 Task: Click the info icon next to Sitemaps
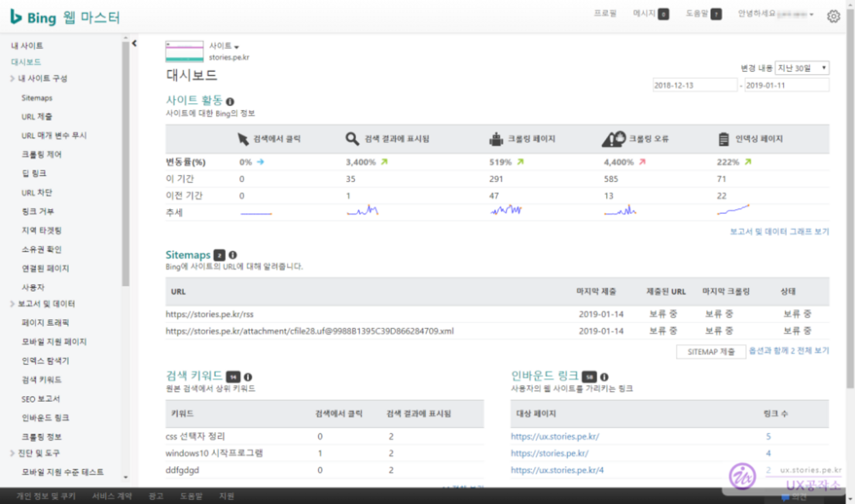point(233,255)
